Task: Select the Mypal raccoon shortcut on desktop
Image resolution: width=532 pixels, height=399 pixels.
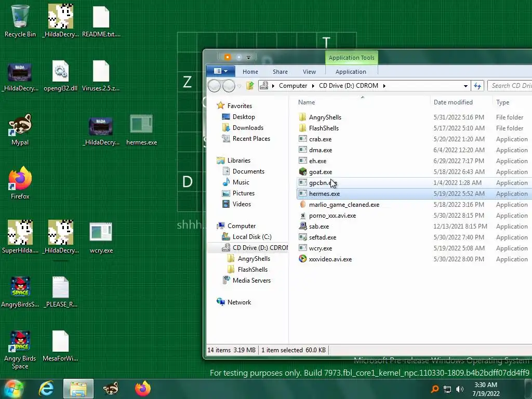Action: point(20,129)
